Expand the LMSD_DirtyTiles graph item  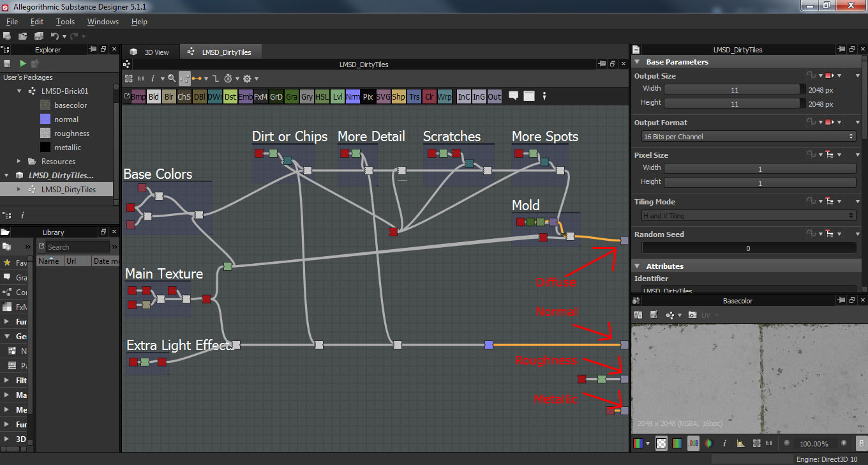pyautogui.click(x=19, y=190)
